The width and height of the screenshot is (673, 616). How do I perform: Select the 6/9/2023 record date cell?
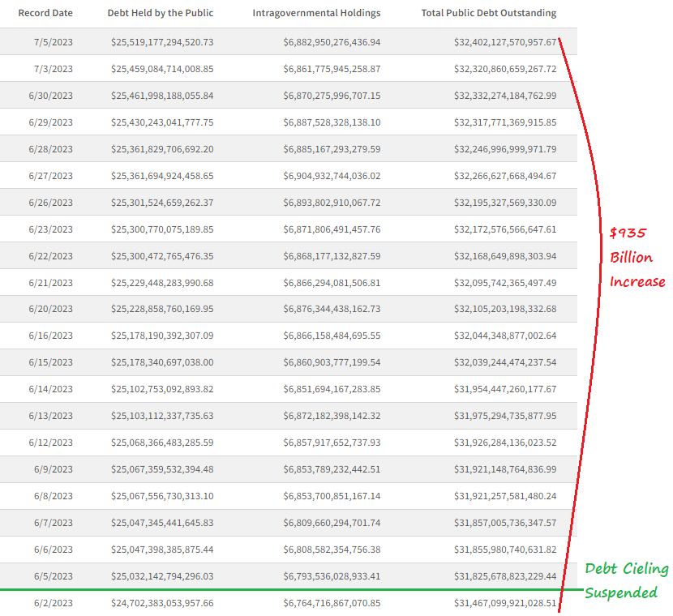coord(54,469)
